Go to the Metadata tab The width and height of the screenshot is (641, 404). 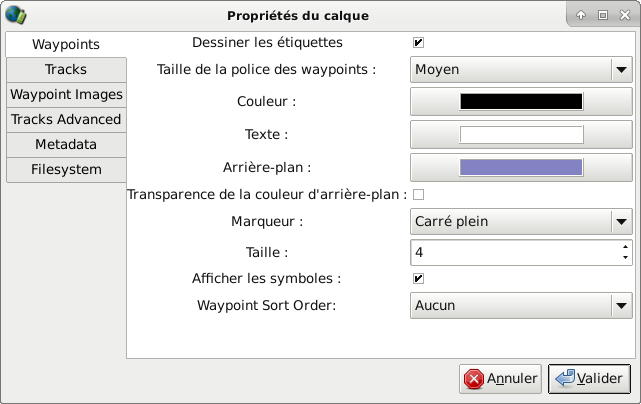click(x=66, y=144)
